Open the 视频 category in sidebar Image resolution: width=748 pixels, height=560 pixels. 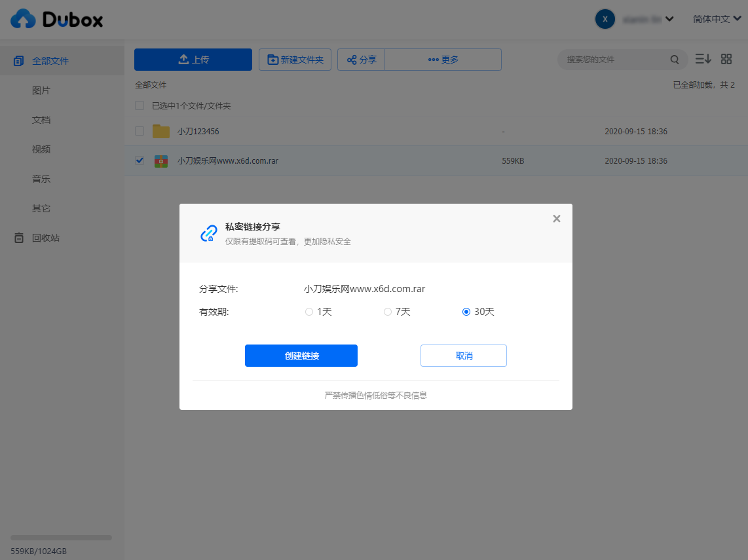[41, 149]
